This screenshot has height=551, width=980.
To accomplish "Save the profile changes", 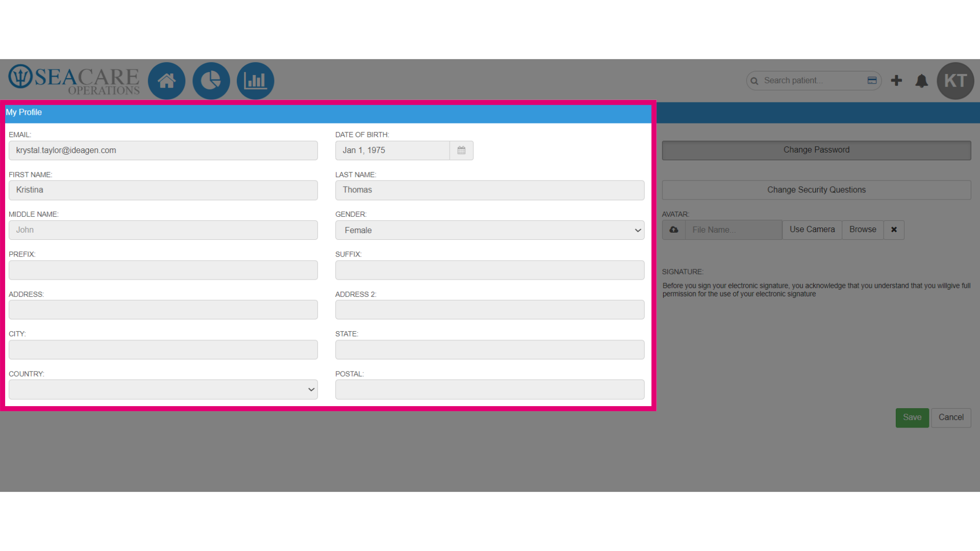I will tap(912, 417).
